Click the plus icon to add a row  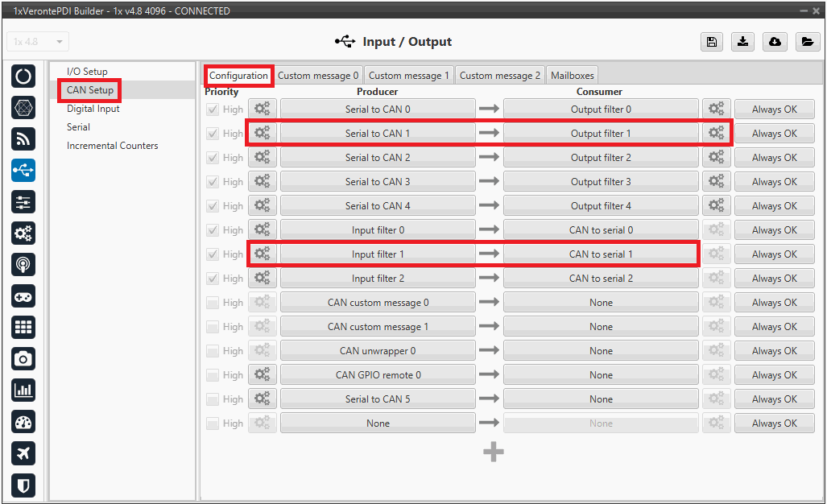[x=494, y=452]
